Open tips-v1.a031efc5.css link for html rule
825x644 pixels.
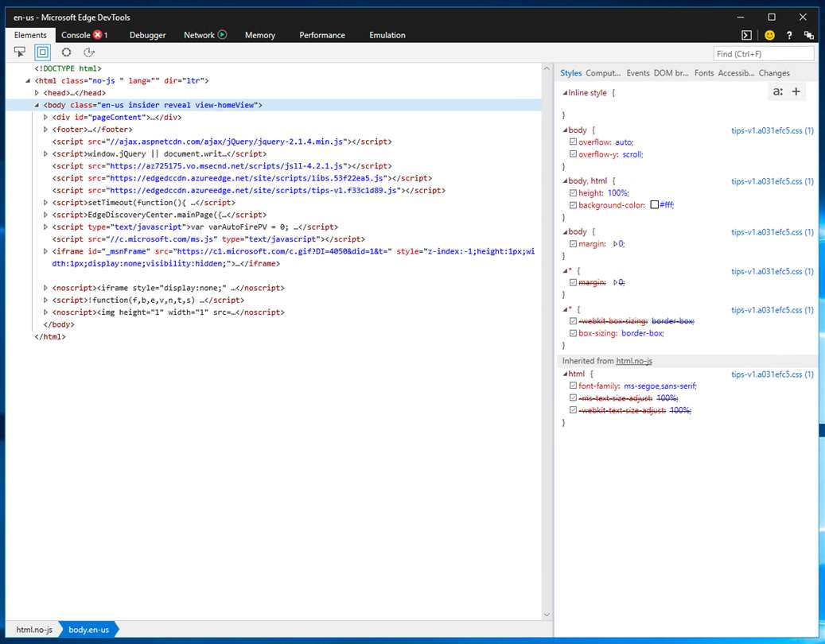click(772, 374)
